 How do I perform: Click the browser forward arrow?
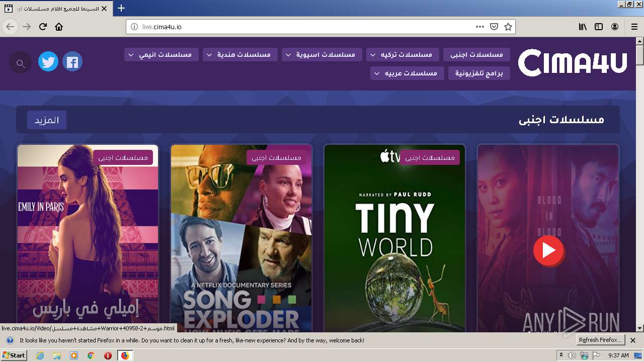pos(27,27)
